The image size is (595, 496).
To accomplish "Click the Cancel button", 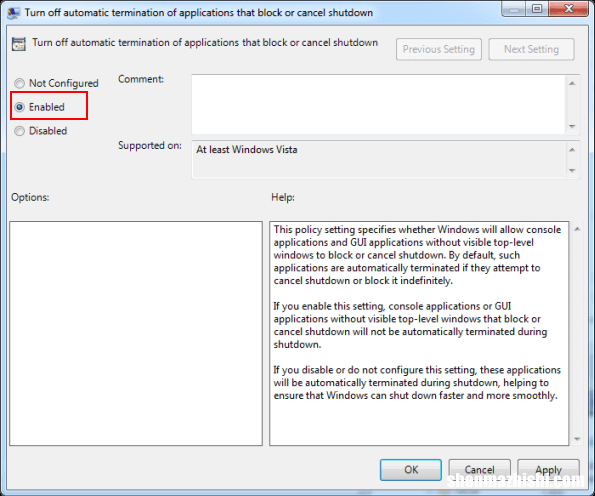I will click(480, 469).
